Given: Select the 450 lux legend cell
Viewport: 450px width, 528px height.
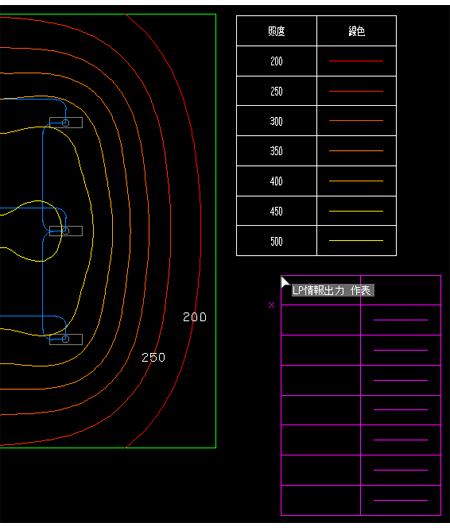Looking at the screenshot, I should pyautogui.click(x=276, y=211).
